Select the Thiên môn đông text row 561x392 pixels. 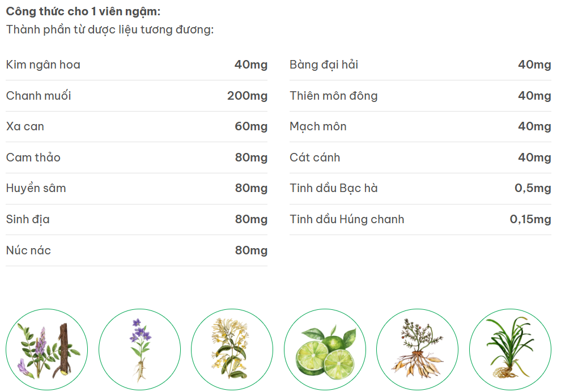(x=420, y=96)
